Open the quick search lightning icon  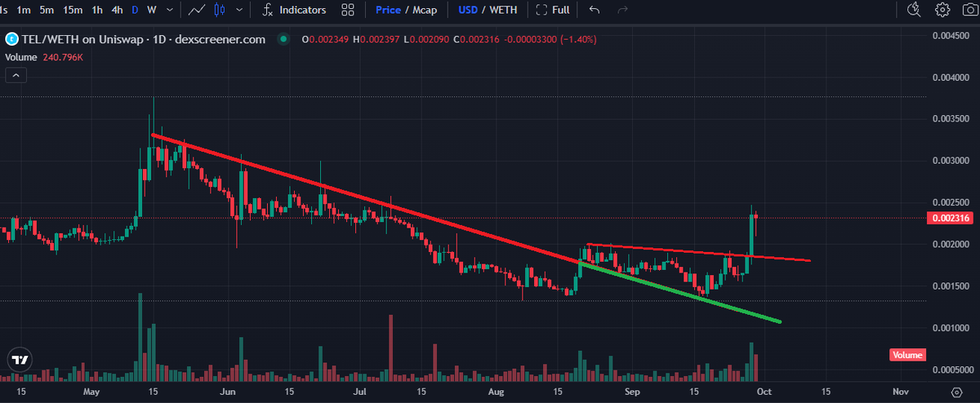915,10
